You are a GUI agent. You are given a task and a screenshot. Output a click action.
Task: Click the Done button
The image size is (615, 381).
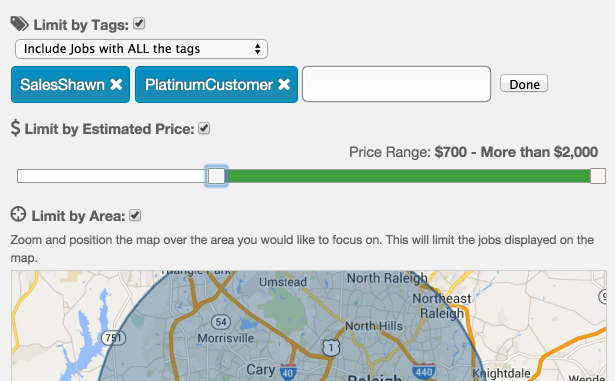point(524,84)
